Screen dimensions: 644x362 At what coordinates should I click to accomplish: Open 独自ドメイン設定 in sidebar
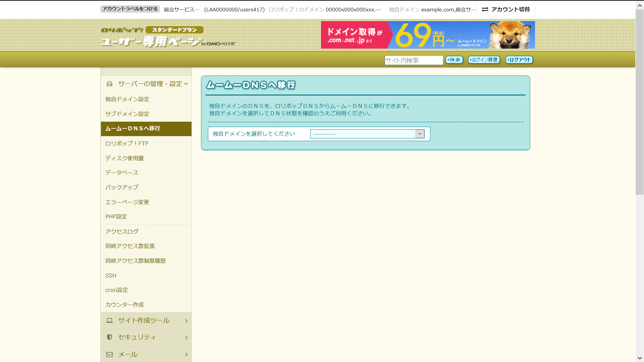127,99
